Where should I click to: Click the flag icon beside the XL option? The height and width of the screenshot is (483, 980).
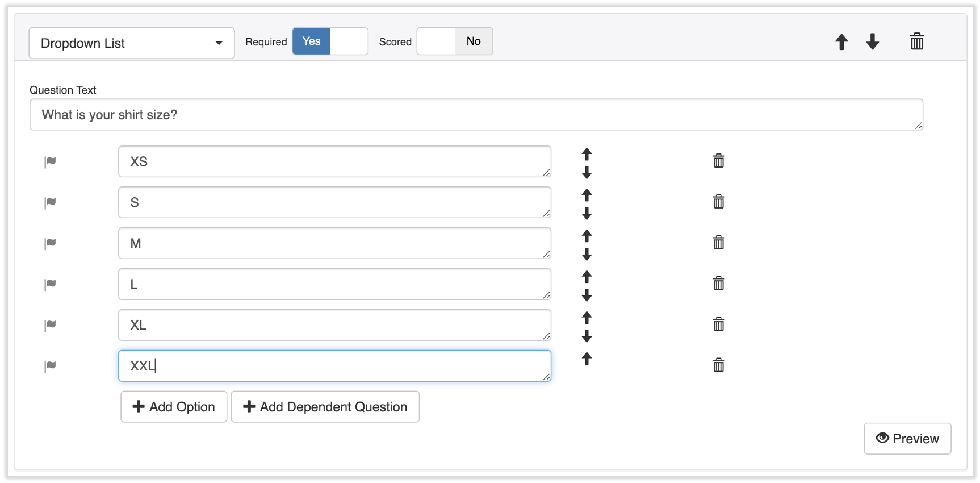(51, 325)
